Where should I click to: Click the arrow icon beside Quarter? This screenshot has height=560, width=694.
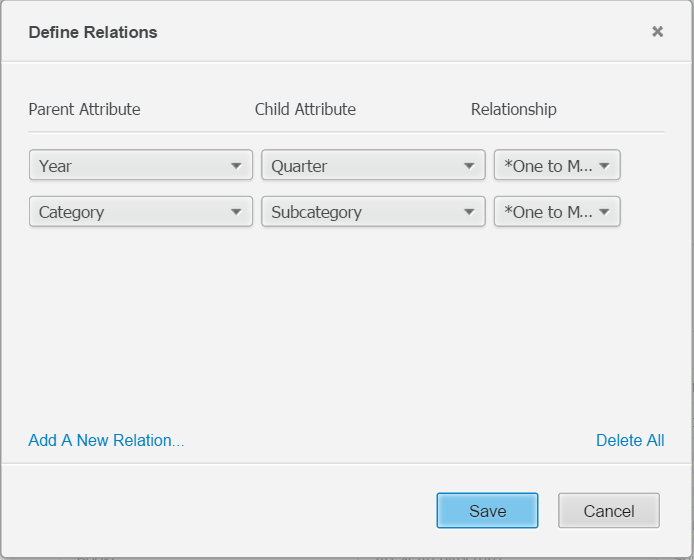tap(468, 166)
